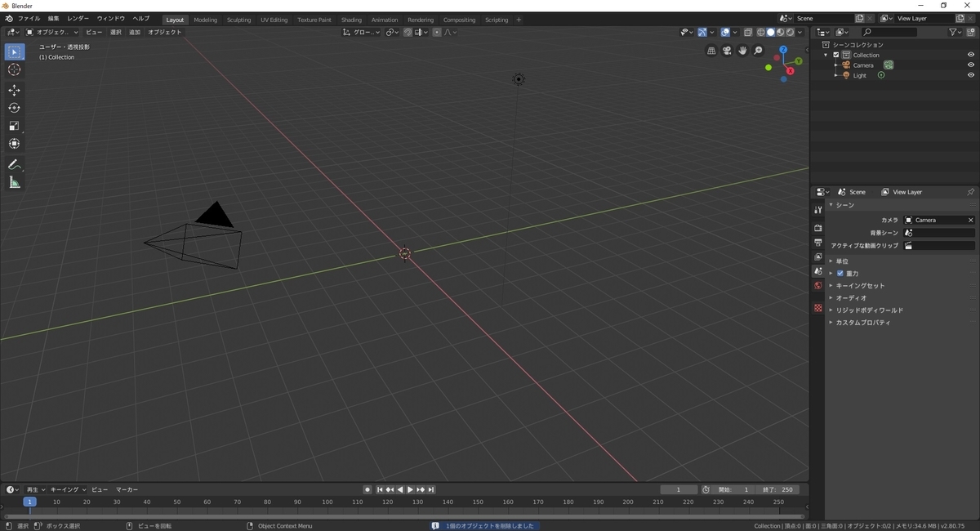The image size is (980, 531).
Task: Toggle snapping magnet in viewport header
Action: tap(408, 33)
